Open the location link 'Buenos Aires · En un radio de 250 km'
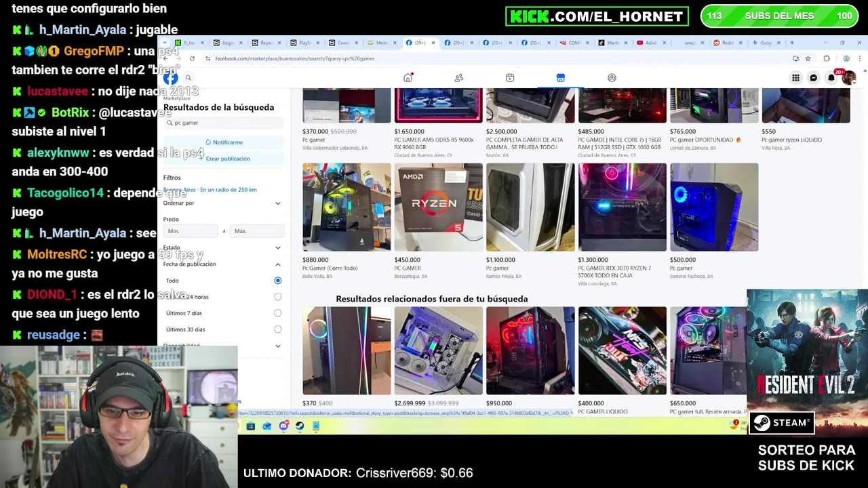Viewport: 868px width, 488px height. tap(210, 190)
